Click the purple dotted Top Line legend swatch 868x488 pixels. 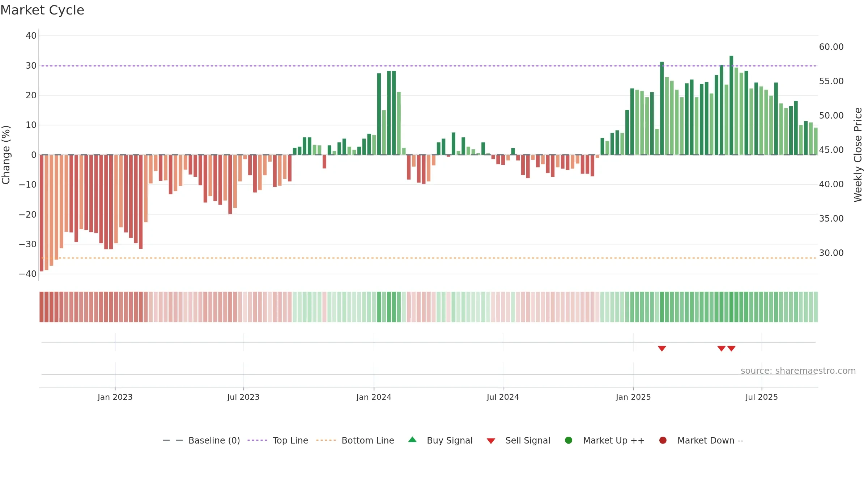[257, 440]
